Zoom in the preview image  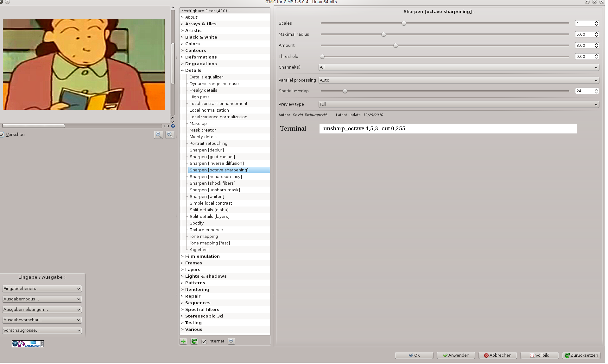coord(170,135)
